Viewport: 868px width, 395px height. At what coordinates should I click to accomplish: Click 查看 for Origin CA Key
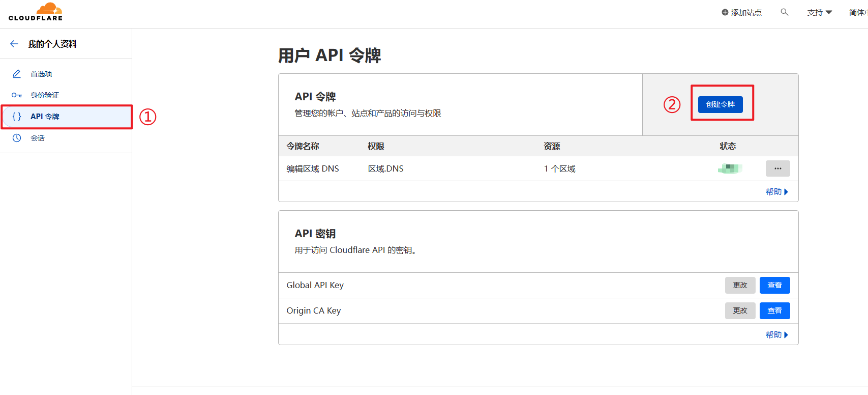(x=775, y=311)
